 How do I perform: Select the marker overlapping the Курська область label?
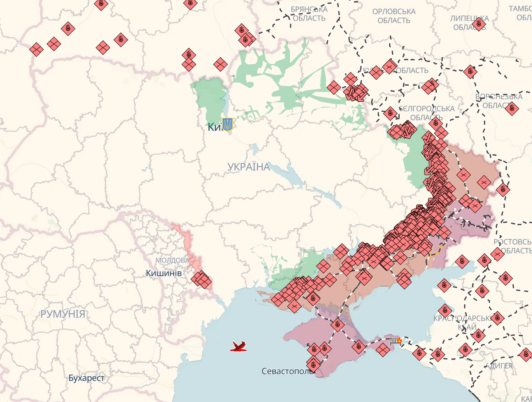pyautogui.click(x=376, y=72)
